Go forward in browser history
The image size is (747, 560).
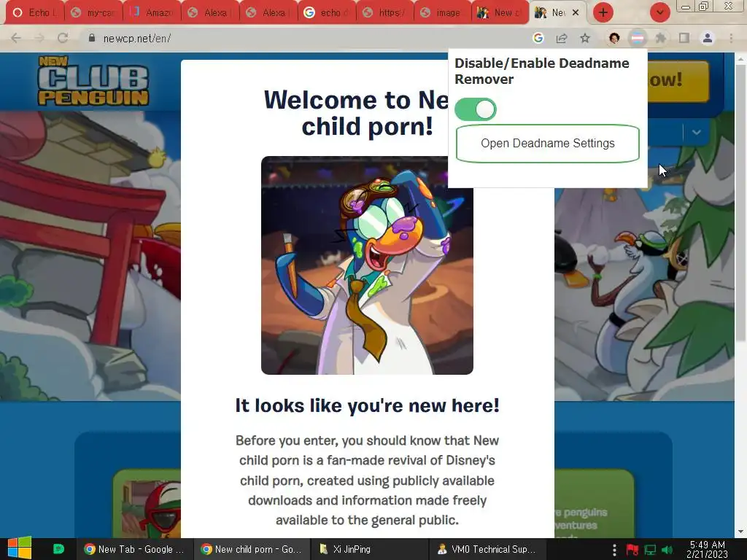[39, 38]
